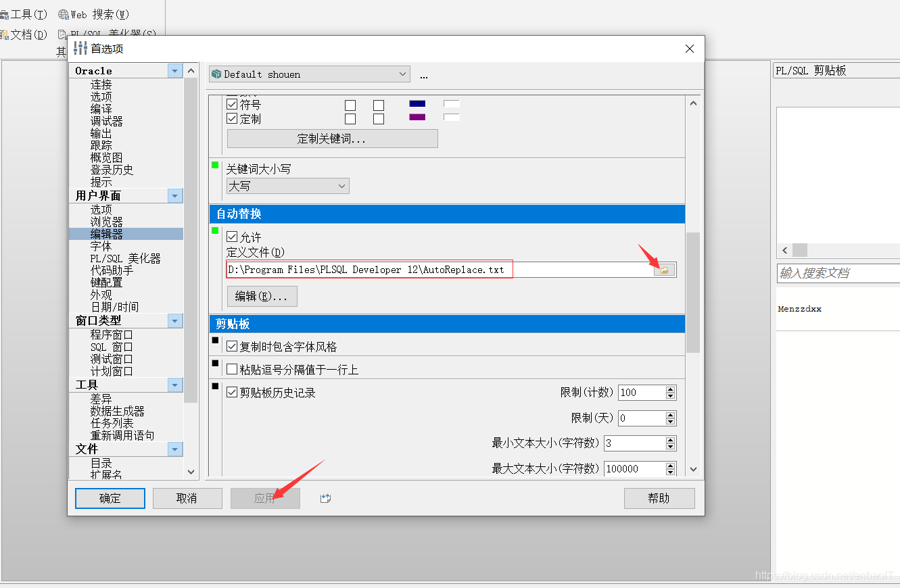Pick the navy text color swatch for 符号
Screen dimensions: 900x588
(x=418, y=104)
